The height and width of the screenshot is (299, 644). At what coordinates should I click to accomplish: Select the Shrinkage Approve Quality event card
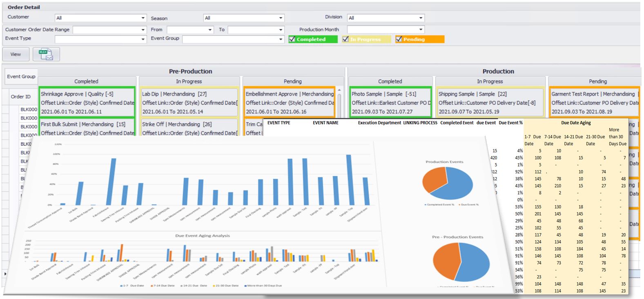tap(87, 102)
